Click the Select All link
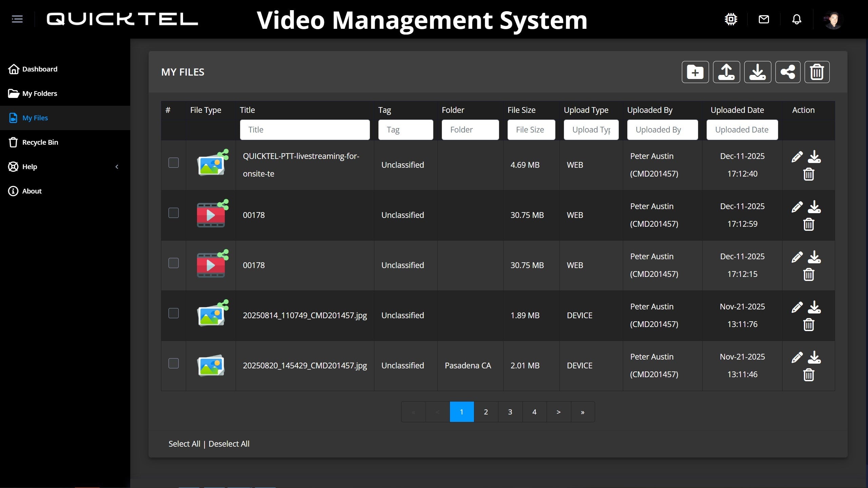Screen dimensions: 868x488 pos(184,444)
